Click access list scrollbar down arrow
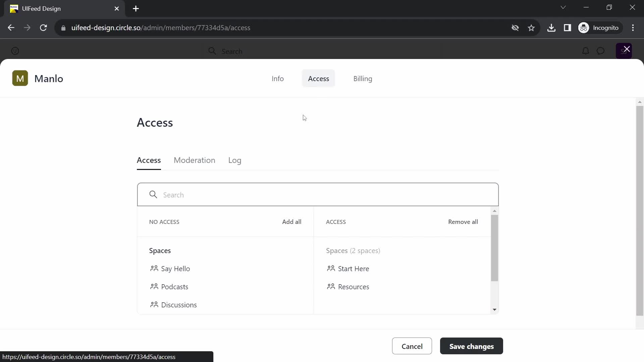This screenshot has width=644, height=362. click(494, 310)
